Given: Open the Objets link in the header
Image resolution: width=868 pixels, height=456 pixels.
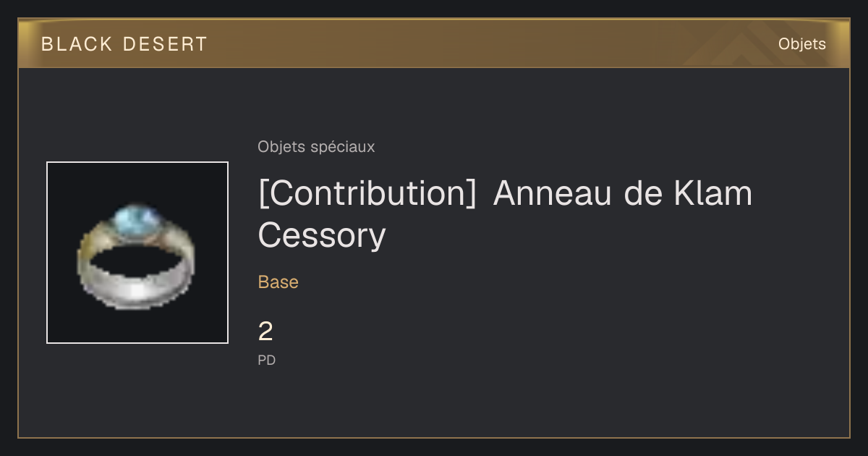Looking at the screenshot, I should [801, 44].
